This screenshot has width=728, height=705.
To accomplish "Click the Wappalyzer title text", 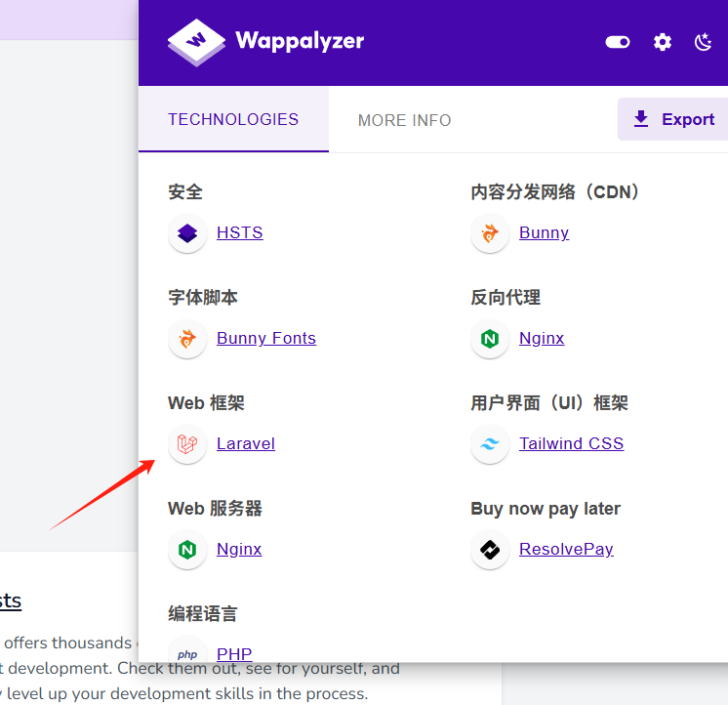I will [300, 41].
